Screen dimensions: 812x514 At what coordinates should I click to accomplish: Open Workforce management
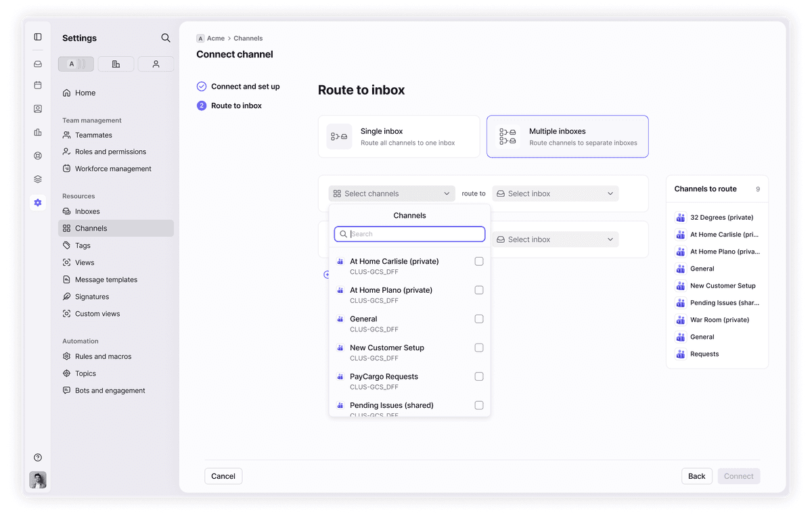[116, 169]
